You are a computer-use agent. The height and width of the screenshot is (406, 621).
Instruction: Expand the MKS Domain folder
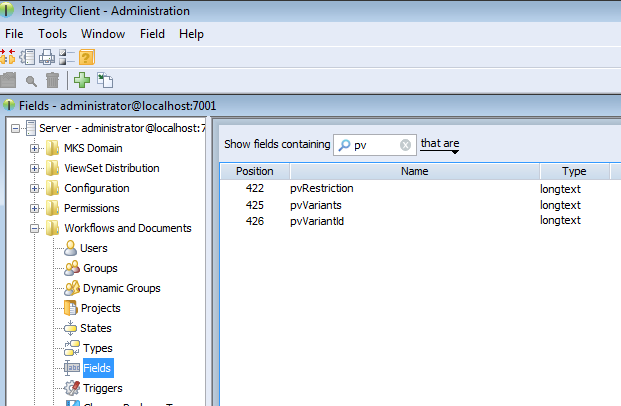point(35,148)
